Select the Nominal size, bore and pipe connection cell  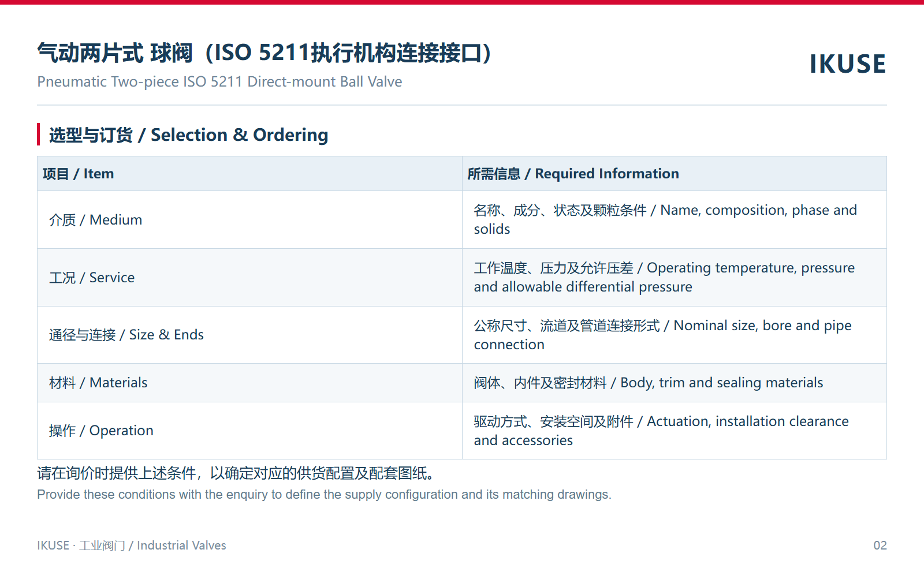click(x=674, y=335)
